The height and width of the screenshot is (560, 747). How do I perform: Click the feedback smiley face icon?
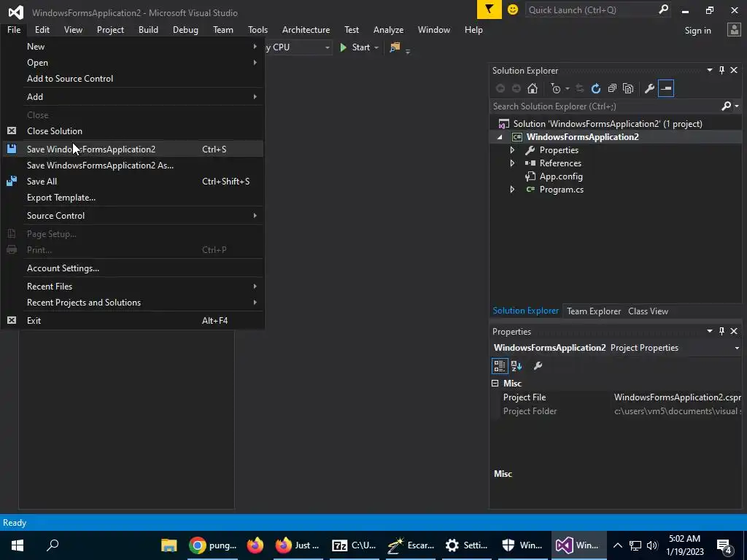tap(513, 9)
